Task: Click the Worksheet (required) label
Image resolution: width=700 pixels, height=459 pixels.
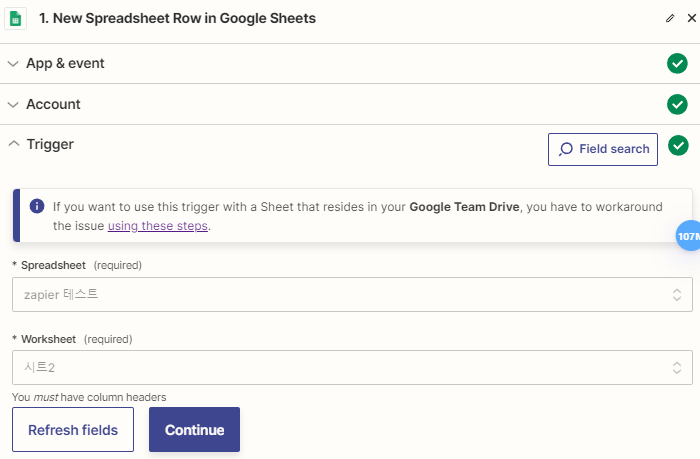Action: [72, 339]
